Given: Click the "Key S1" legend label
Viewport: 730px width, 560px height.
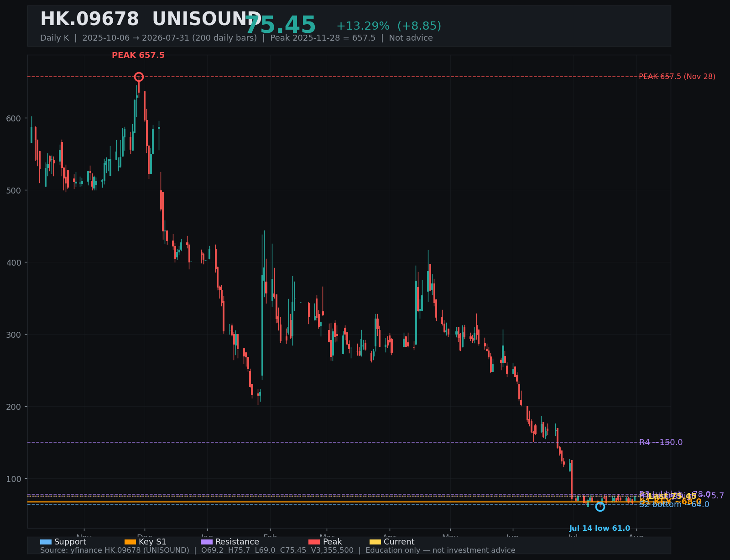Looking at the screenshot, I should [x=152, y=542].
